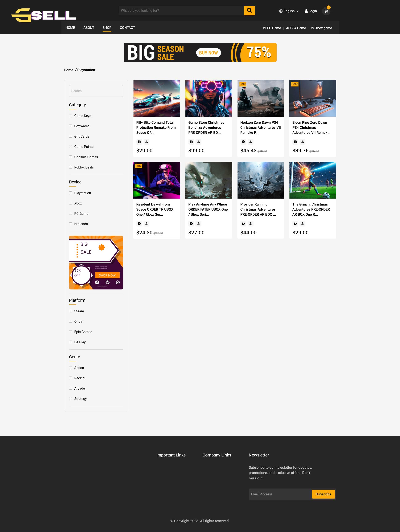Click the sidebar Search input box

(x=96, y=91)
